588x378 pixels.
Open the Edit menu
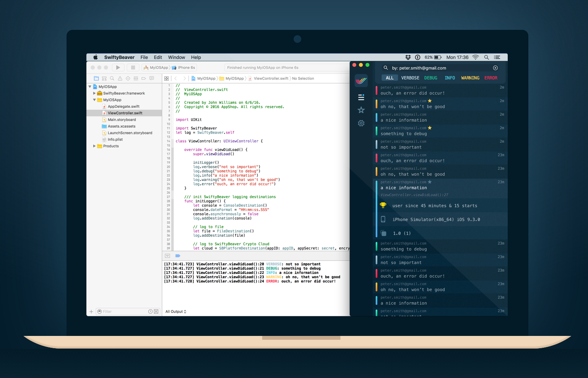158,57
